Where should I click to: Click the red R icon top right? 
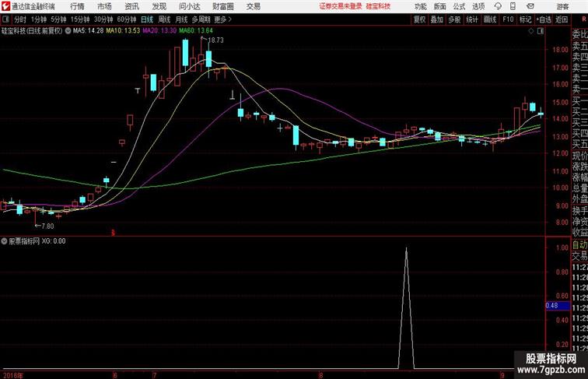[x=583, y=19]
